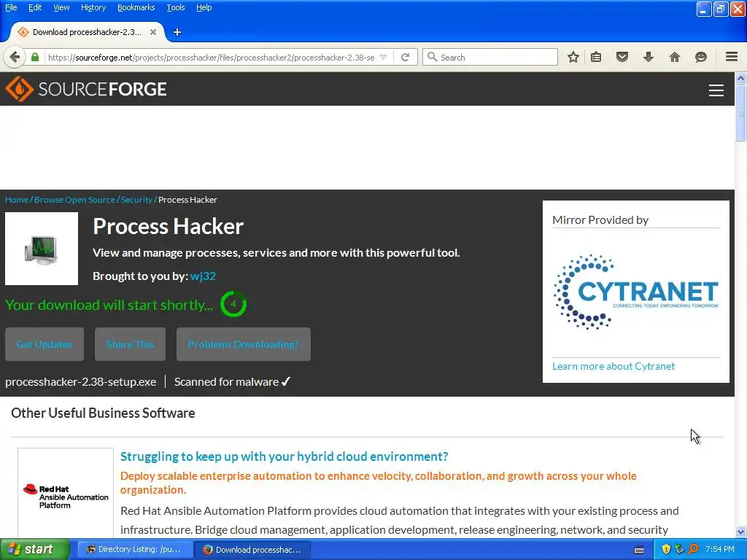Click the Share This button
747x560 pixels.
click(x=130, y=344)
